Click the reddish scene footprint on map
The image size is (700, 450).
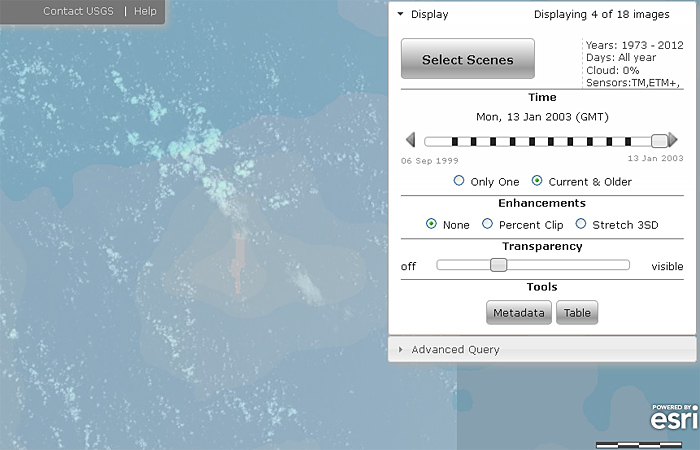point(238,262)
